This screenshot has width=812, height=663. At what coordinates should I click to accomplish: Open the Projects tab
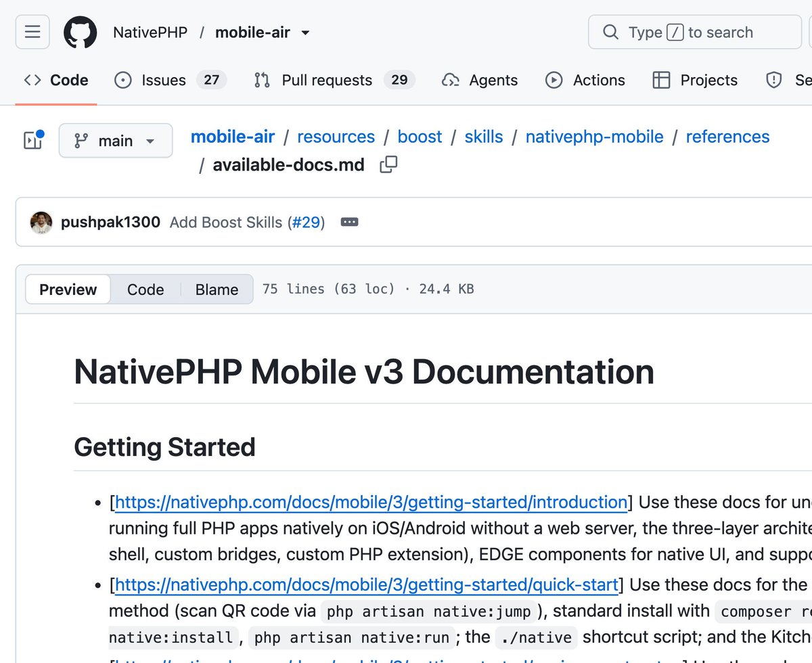(695, 80)
